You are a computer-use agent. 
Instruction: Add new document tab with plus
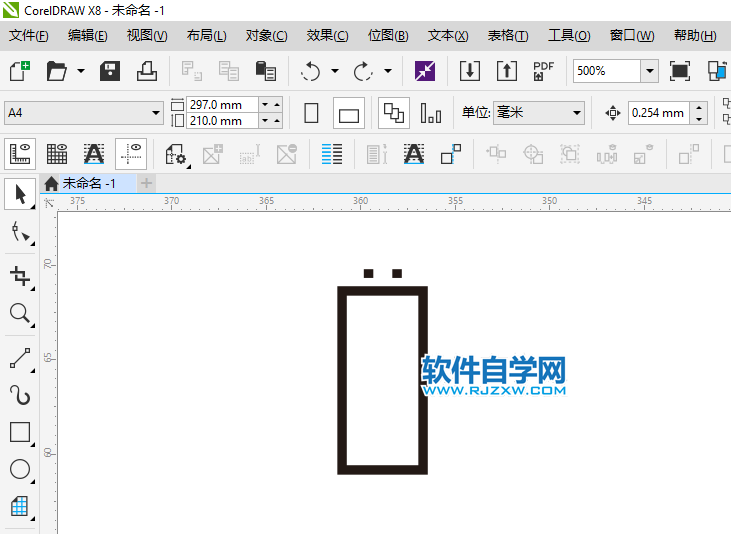pos(146,183)
